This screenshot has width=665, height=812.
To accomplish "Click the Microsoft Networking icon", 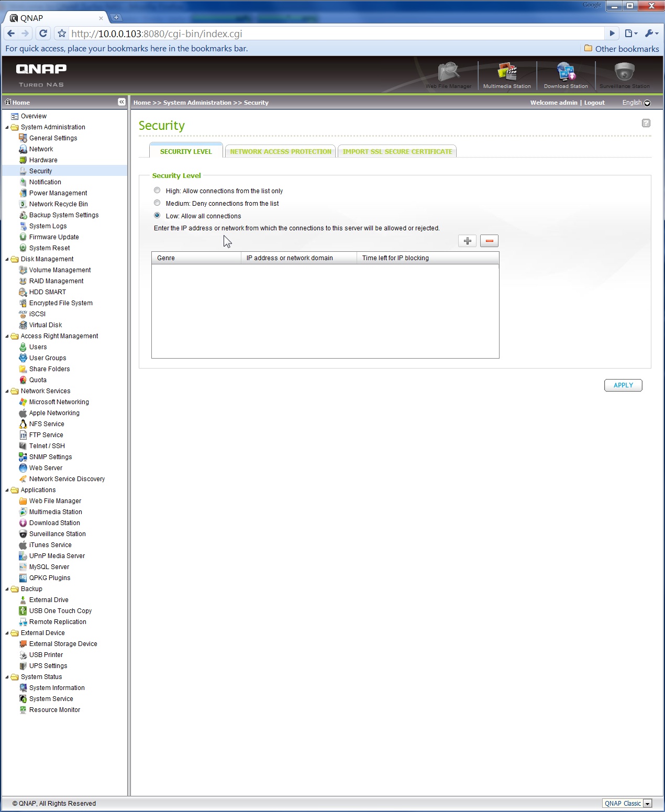I will tap(23, 402).
